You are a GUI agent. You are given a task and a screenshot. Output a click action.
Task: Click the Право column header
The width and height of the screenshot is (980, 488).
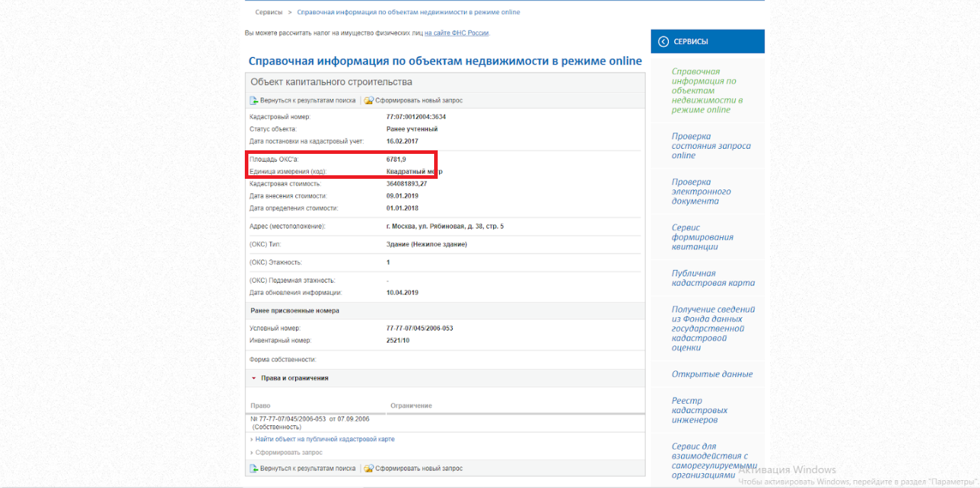click(260, 405)
